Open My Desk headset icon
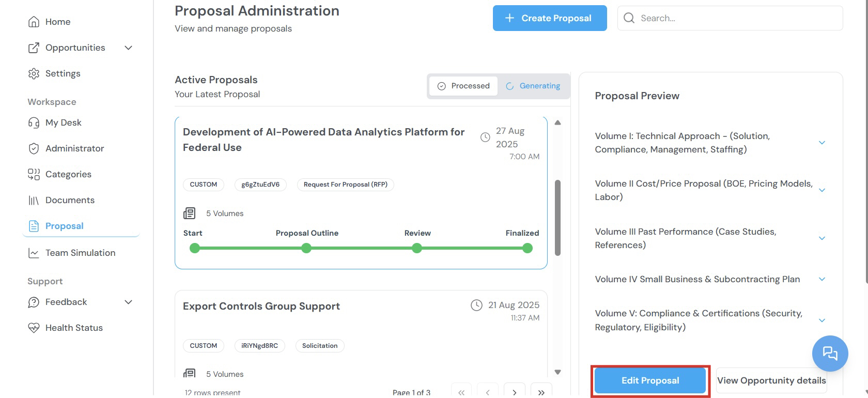This screenshot has width=868, height=398. 34,123
